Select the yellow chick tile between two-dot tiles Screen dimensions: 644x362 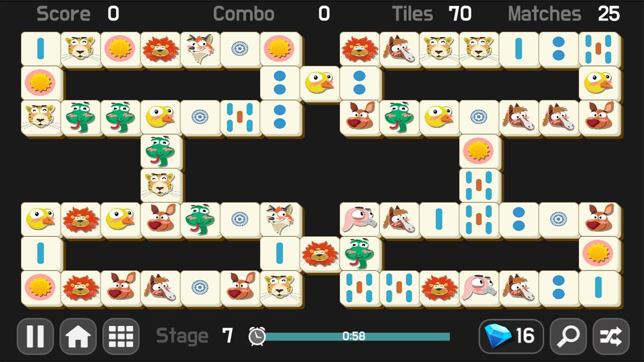319,83
